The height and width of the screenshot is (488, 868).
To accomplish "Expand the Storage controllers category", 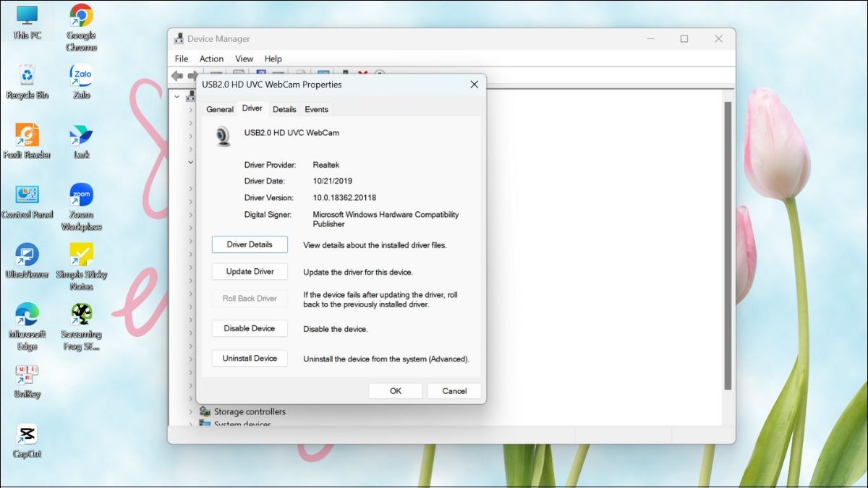I will pyautogui.click(x=191, y=411).
